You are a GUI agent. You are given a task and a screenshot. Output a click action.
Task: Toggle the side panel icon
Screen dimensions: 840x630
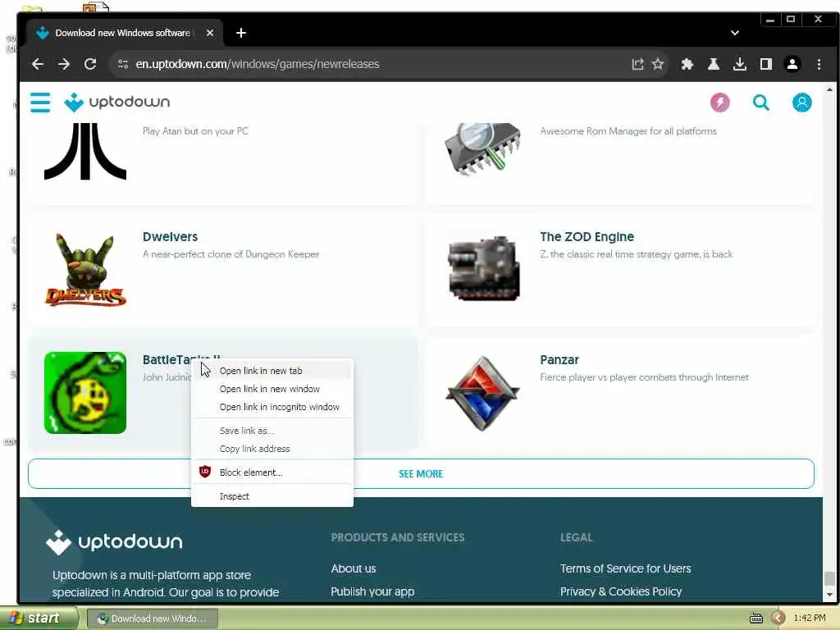coord(765,64)
